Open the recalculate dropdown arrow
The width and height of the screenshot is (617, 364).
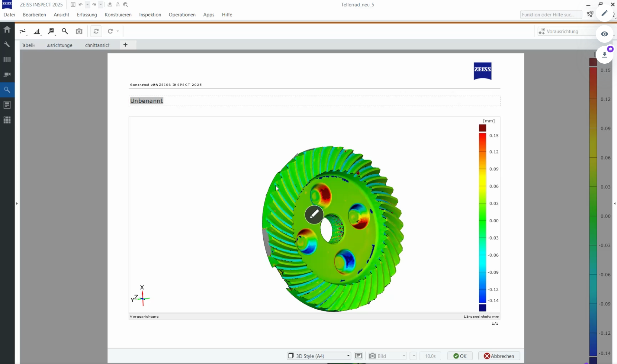click(118, 31)
